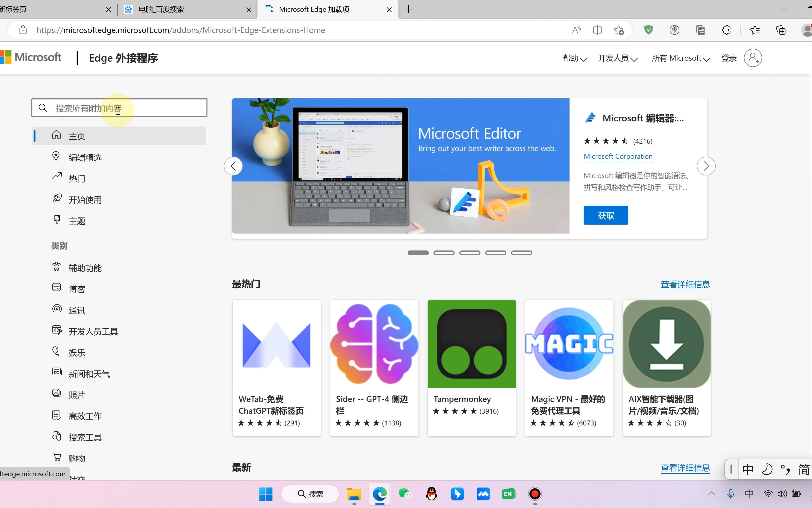Open the Windows Start button
Screen dimensions: 812x508
(x=266, y=494)
